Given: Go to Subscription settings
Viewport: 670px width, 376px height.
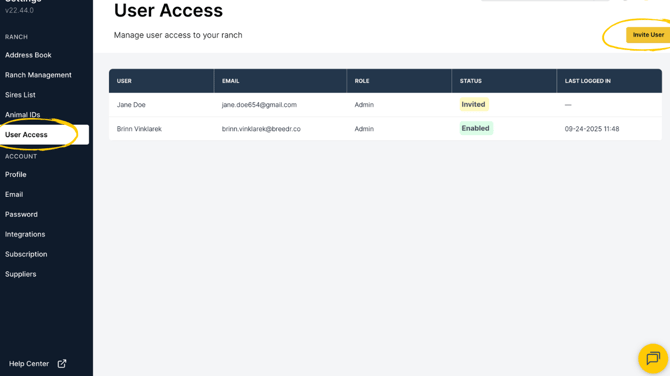Looking at the screenshot, I should [26, 254].
